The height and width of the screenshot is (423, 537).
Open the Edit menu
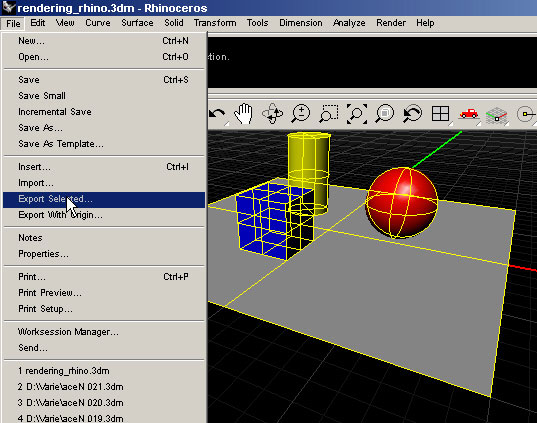pos(38,23)
